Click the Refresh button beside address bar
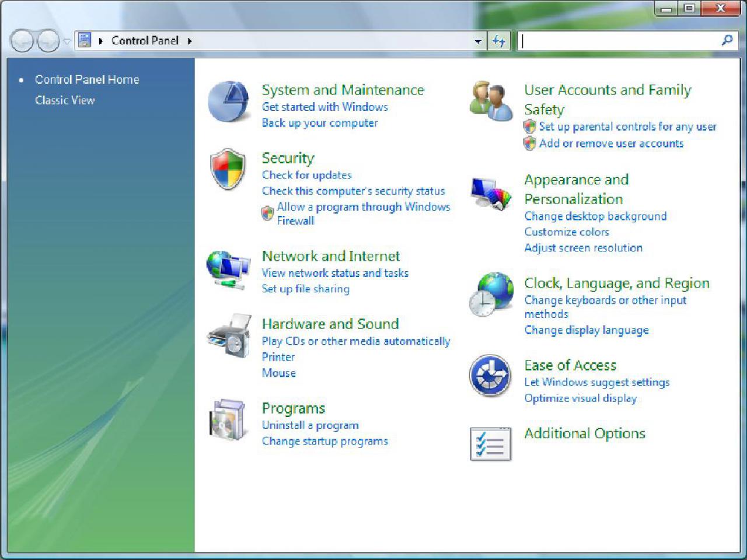Image resolution: width=747 pixels, height=560 pixels. tap(499, 41)
